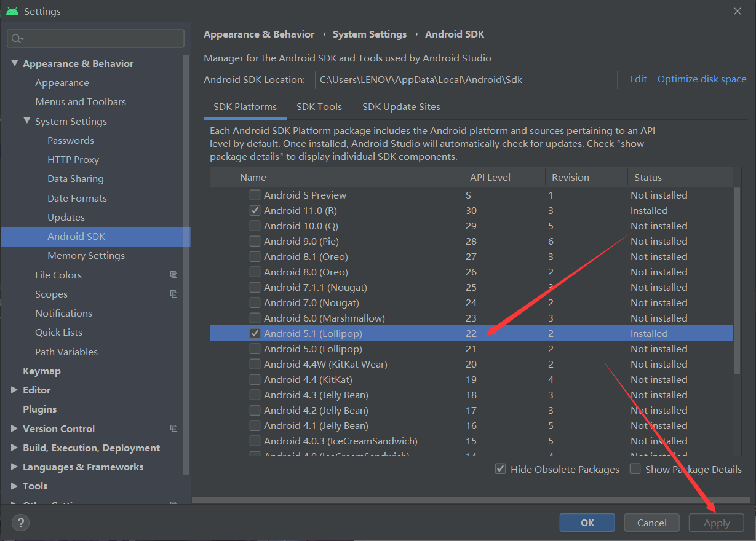Open File Colors settings

(x=58, y=275)
